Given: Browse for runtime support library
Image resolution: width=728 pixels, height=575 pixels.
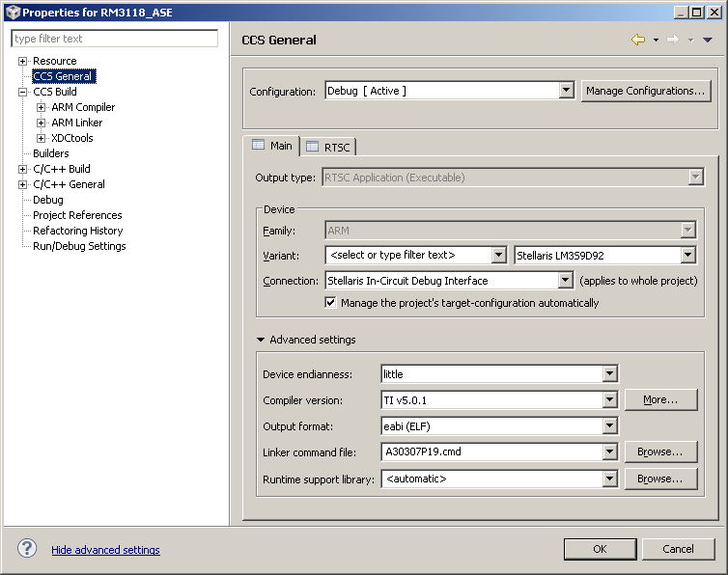Looking at the screenshot, I should coord(660,479).
